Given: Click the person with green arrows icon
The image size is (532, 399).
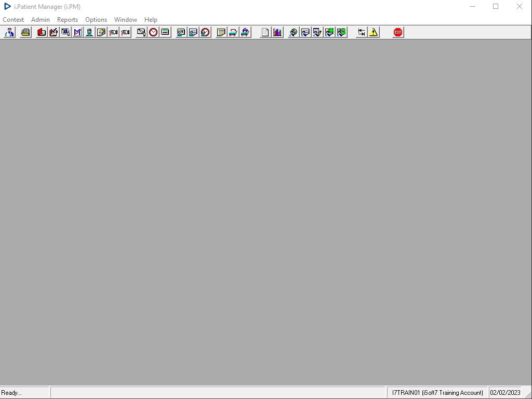Looking at the screenshot, I should (x=341, y=32).
